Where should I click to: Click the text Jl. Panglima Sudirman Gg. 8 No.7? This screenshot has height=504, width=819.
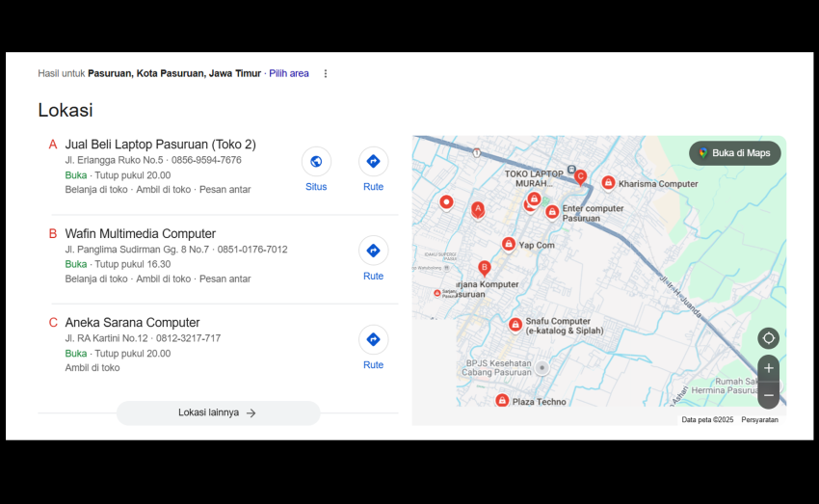click(x=137, y=250)
